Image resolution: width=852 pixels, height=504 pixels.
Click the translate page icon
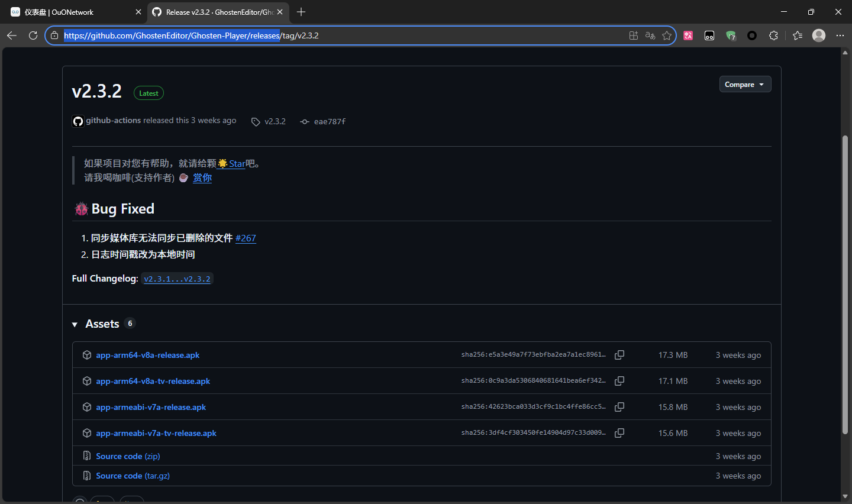coord(650,35)
